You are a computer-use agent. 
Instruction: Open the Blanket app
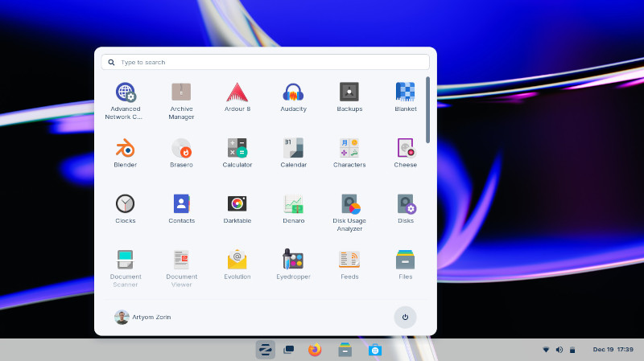pyautogui.click(x=405, y=92)
